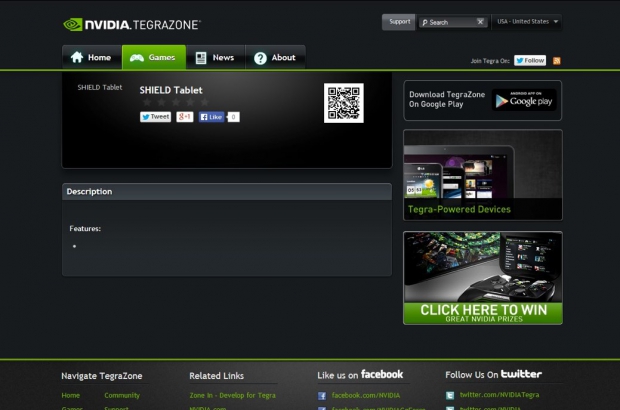Click the Tweet share button

155,117
